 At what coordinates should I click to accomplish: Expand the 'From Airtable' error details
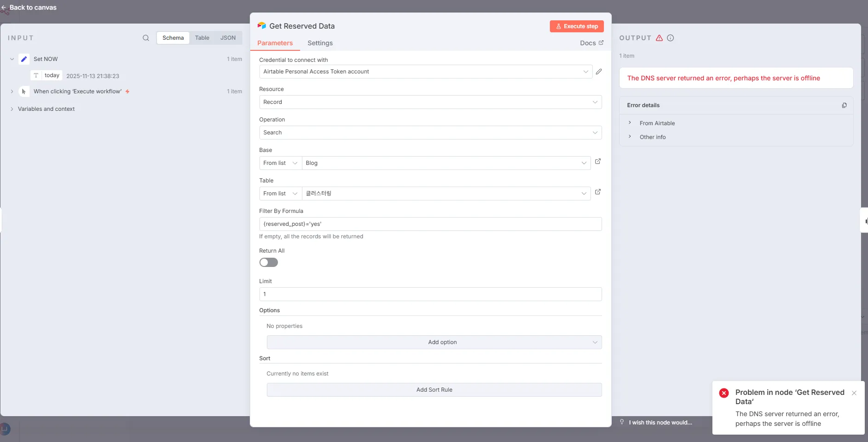tap(657, 123)
